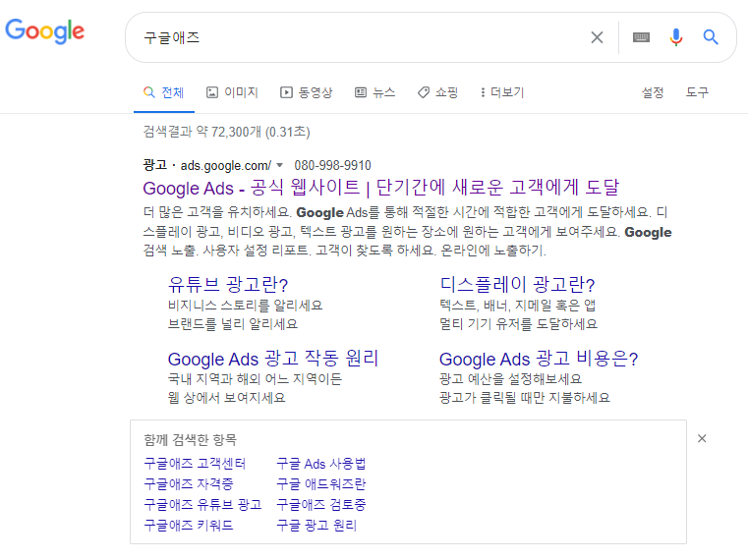This screenshot has width=748, height=560.
Task: Select the 전체 tab
Action: [x=163, y=92]
